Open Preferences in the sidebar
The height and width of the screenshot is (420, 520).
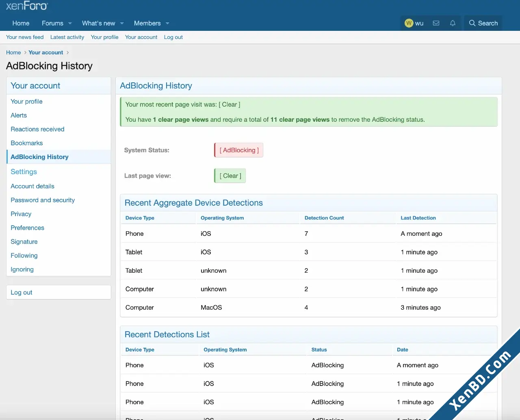coord(58,228)
